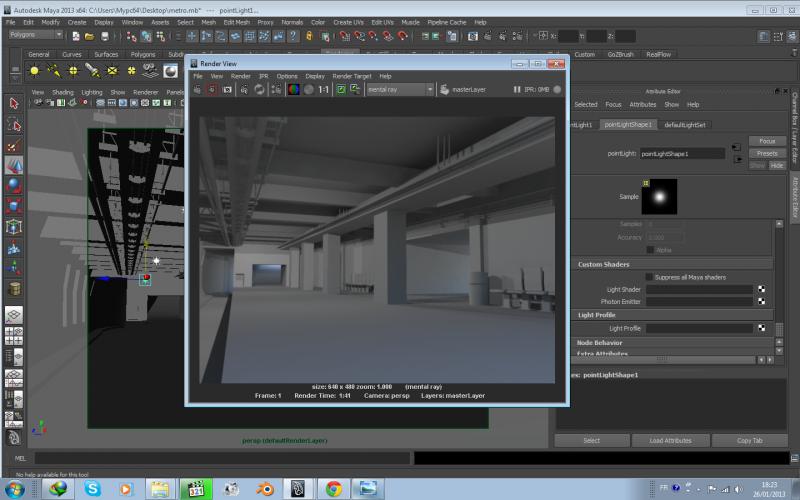Image resolution: width=800 pixels, height=500 pixels.
Task: Click the Load Attributes button
Action: pyautogui.click(x=670, y=440)
